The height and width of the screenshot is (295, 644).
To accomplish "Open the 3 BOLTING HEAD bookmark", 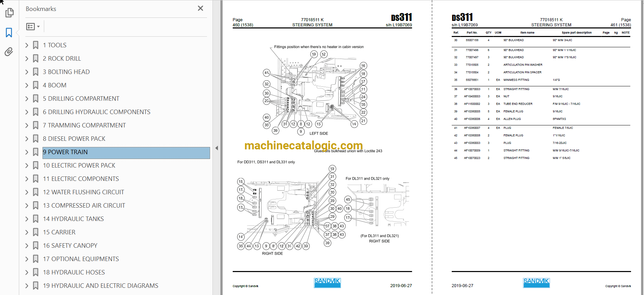I will (66, 72).
